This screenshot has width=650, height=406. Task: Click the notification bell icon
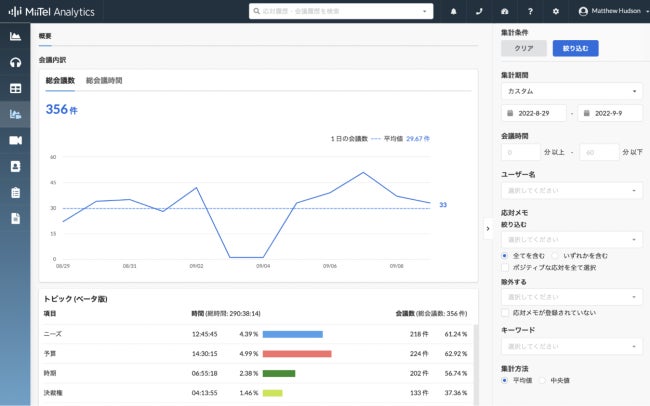(x=454, y=11)
